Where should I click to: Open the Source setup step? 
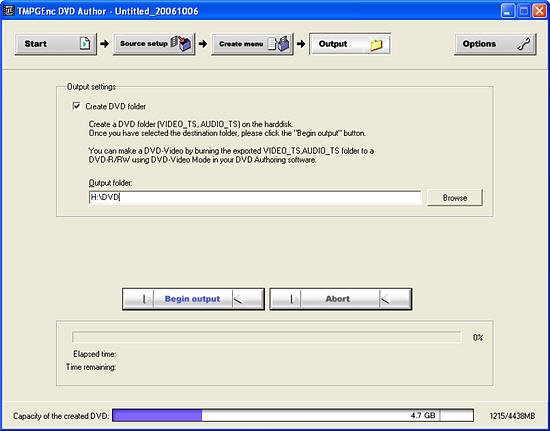(x=154, y=44)
